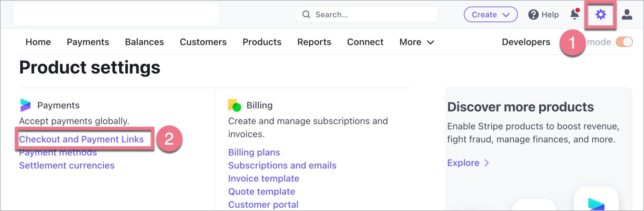
Task: Open the Developers section
Action: (526, 42)
